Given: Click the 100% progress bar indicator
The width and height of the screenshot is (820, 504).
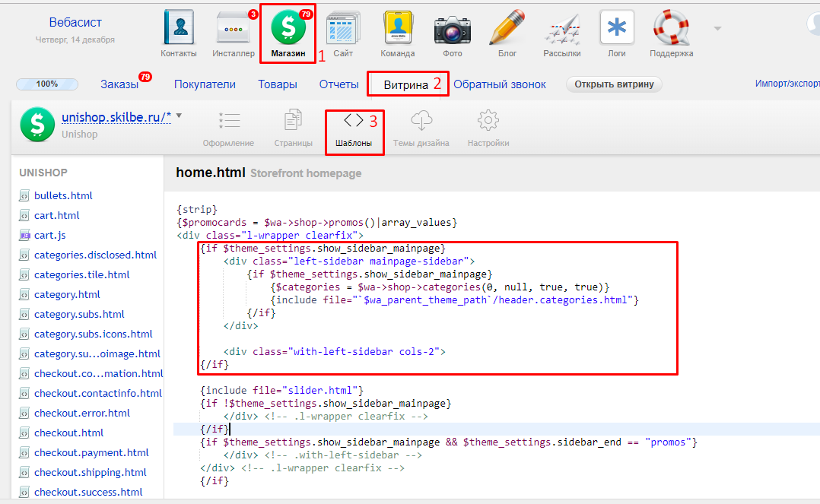Looking at the screenshot, I should [x=47, y=84].
